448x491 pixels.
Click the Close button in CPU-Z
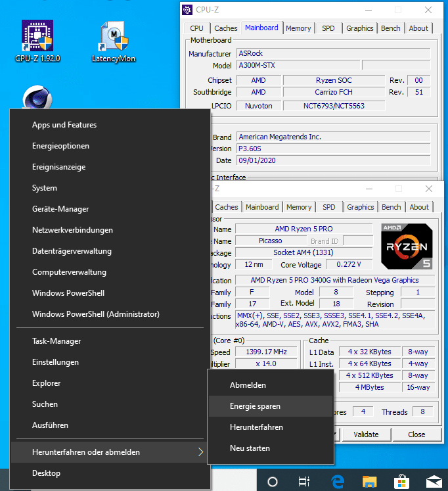416,434
